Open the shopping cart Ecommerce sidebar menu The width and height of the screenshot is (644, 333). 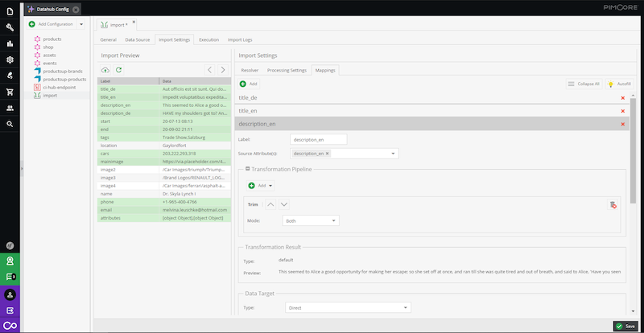10,92
